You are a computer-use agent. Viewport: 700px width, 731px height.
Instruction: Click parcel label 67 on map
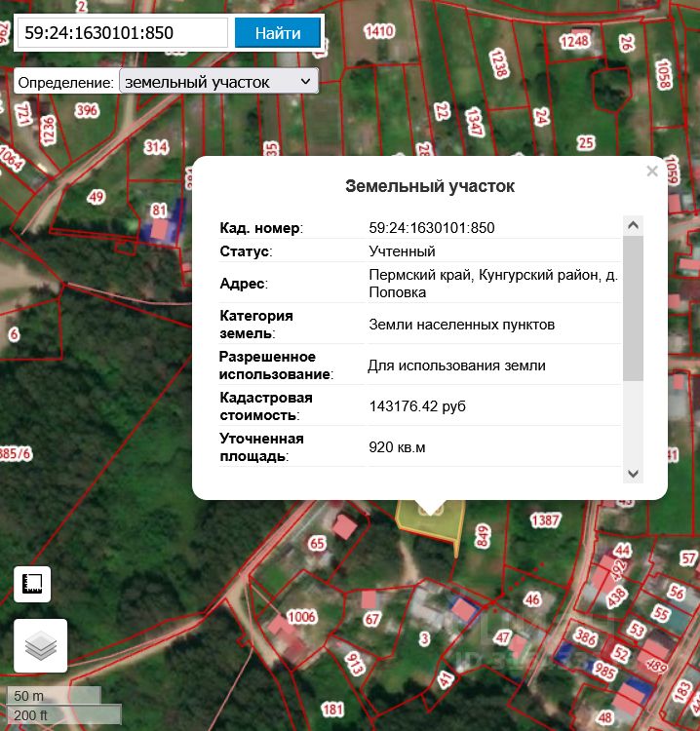372,620
